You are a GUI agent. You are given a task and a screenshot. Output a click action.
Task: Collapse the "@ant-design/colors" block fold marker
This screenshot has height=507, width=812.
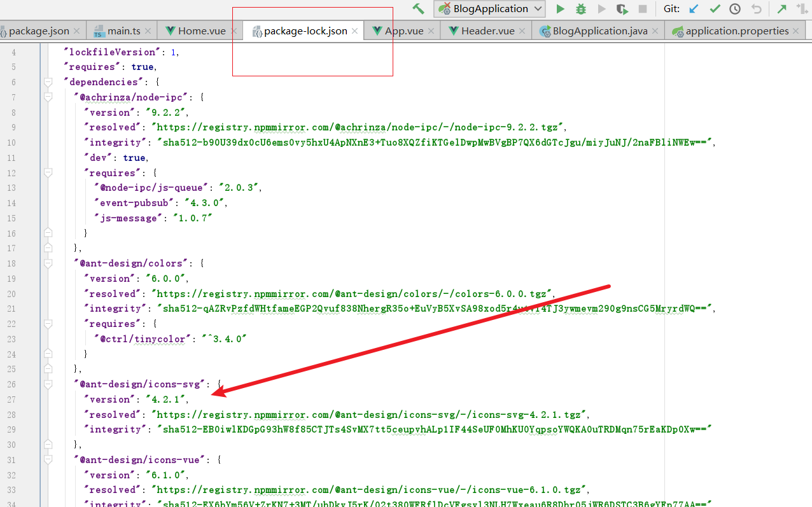48,263
